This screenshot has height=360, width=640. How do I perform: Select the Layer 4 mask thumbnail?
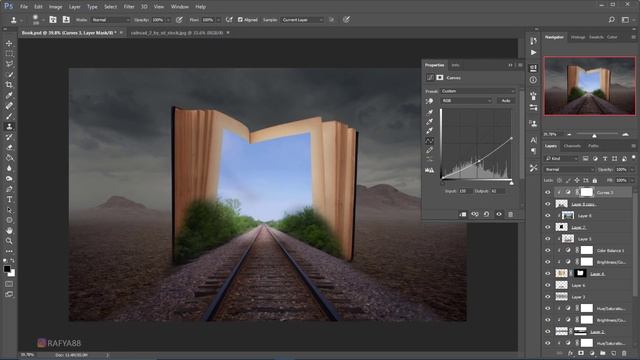pyautogui.click(x=580, y=273)
